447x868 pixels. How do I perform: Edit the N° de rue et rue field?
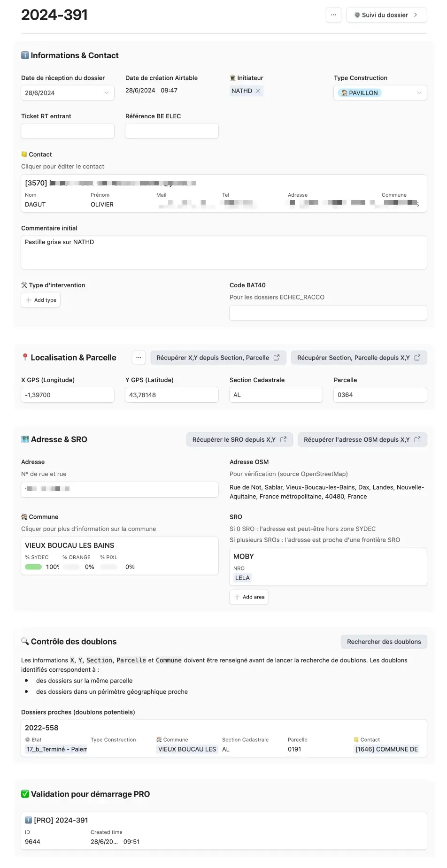pos(120,490)
